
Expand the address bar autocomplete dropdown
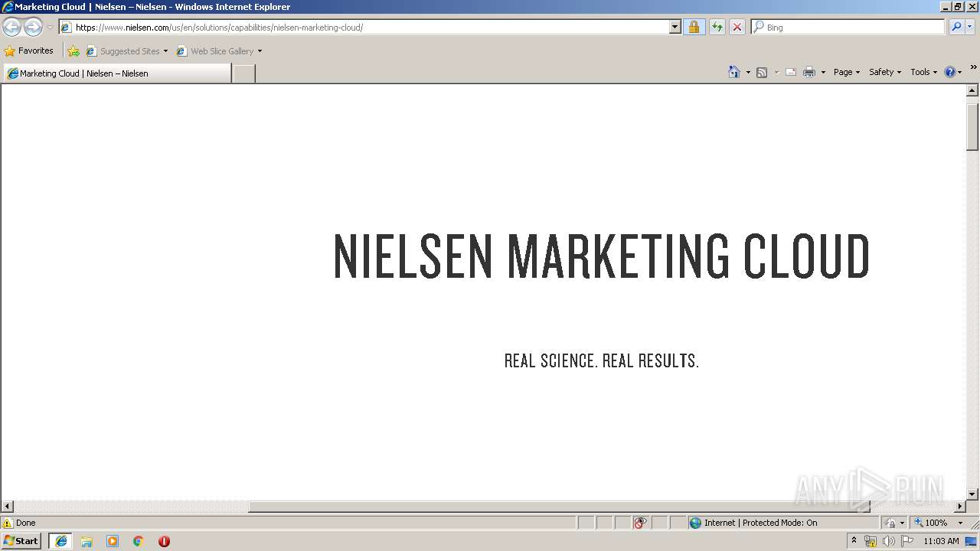pos(675,27)
